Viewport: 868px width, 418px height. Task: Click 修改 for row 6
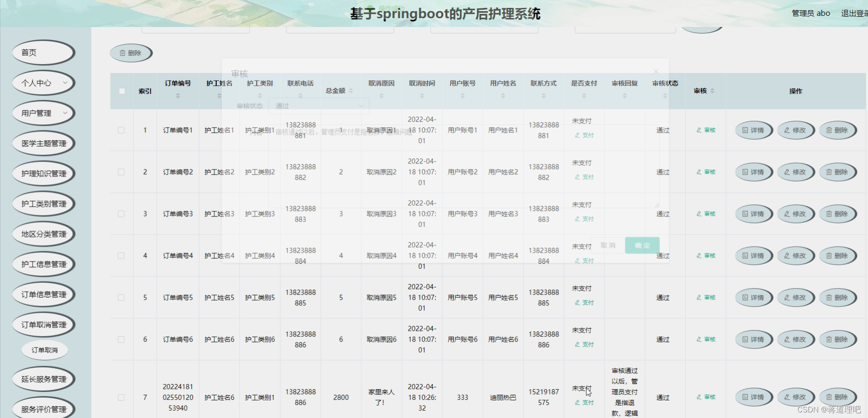(x=795, y=339)
